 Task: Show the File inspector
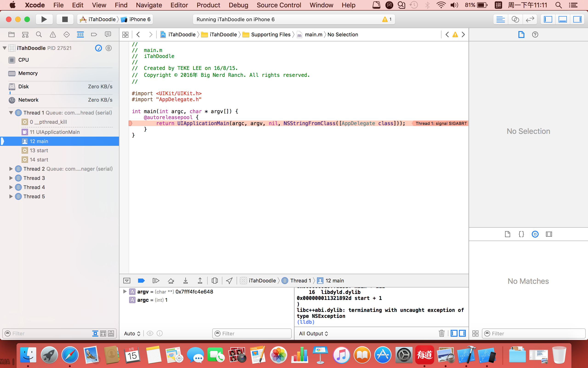(521, 34)
